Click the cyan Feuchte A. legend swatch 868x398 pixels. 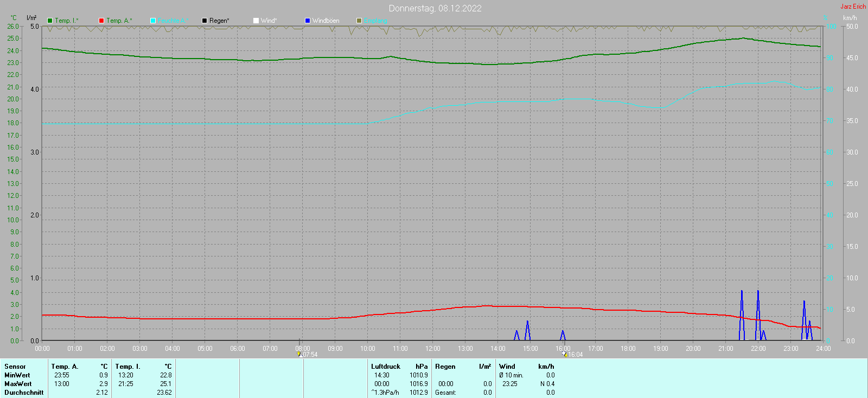(153, 21)
